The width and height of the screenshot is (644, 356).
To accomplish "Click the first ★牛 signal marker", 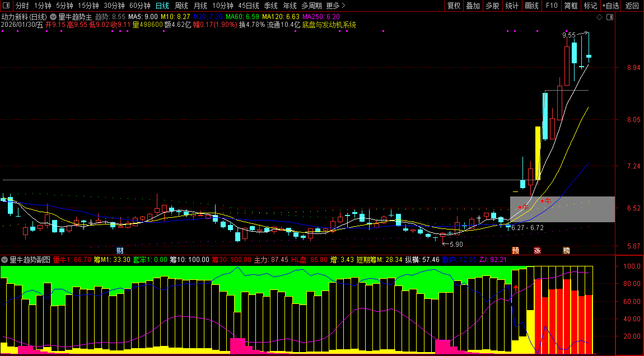I will [x=523, y=207].
